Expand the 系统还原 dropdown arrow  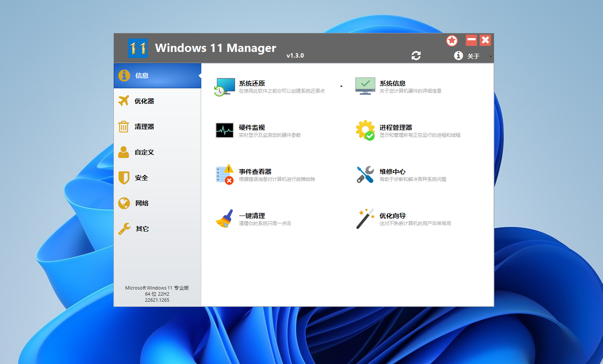[x=341, y=87]
